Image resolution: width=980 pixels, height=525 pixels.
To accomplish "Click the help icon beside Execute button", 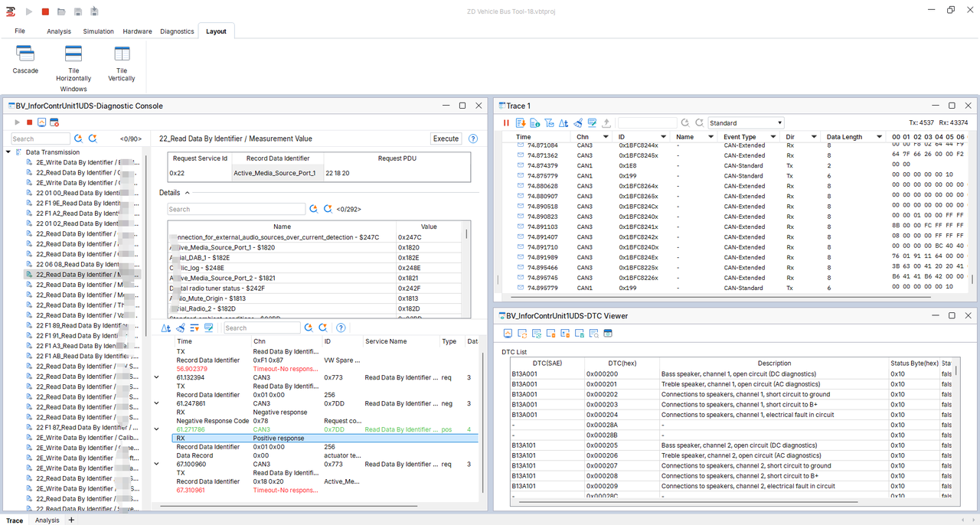I will coord(473,139).
